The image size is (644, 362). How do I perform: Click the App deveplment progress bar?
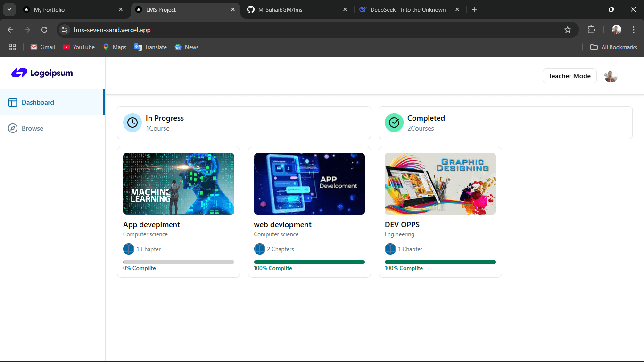[179, 262]
